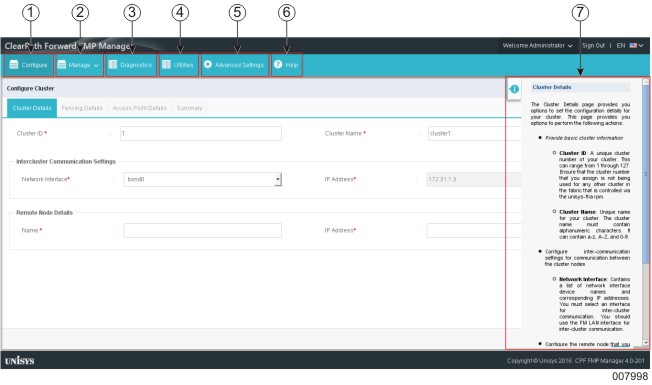Click the Intercluster Communication Settings label
This screenshot has height=385, width=652.
(66, 161)
